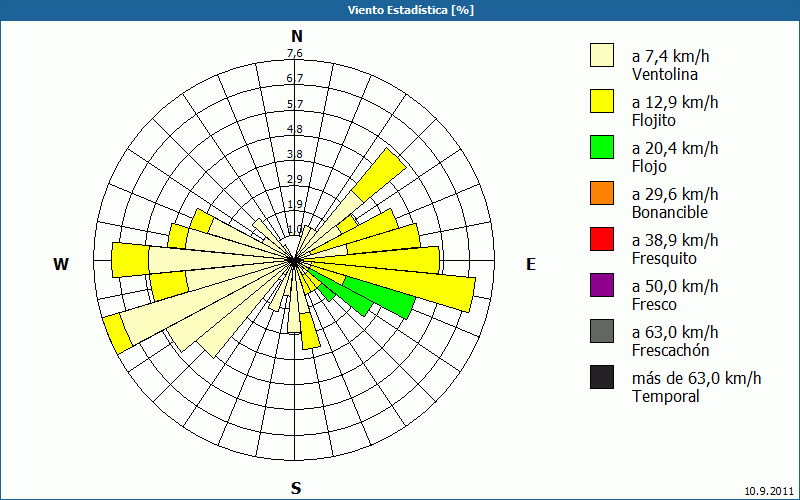Viewport: 800px width, 500px height.
Task: Click the 'Viento Estadística [%]' title
Action: 411,10
